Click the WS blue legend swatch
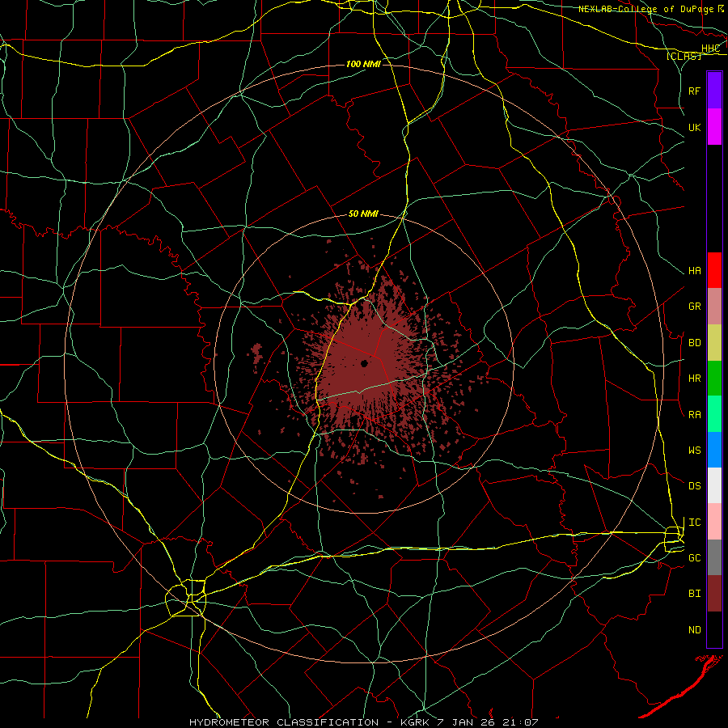 tap(714, 450)
